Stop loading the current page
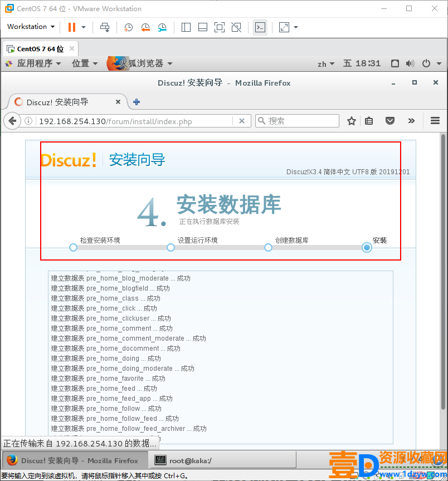The height and width of the screenshot is (481, 448). click(242, 121)
